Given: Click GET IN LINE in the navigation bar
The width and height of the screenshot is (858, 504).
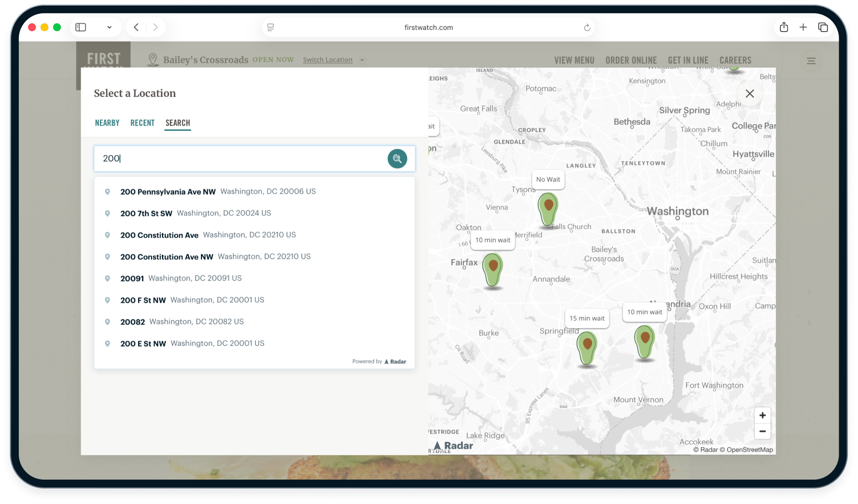Looking at the screenshot, I should click(688, 60).
